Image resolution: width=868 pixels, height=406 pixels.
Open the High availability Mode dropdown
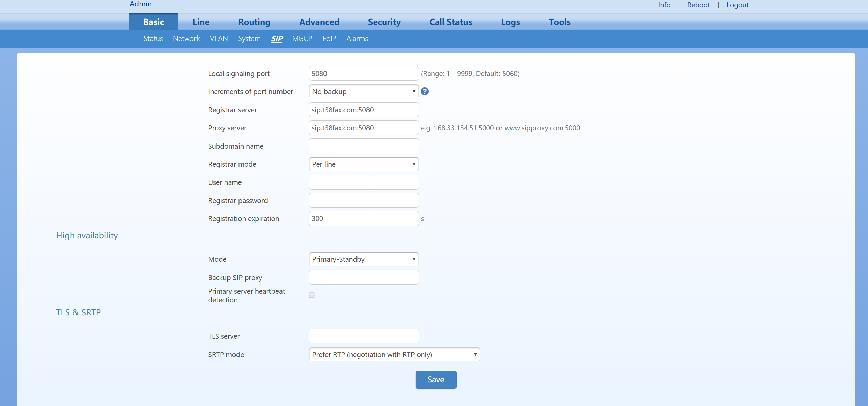(x=363, y=259)
